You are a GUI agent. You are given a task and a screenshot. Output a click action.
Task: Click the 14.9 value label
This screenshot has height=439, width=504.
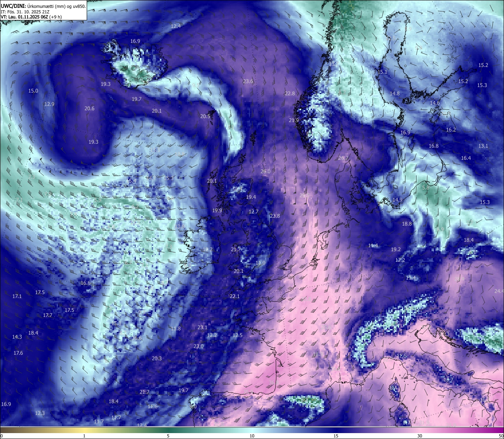point(397,200)
